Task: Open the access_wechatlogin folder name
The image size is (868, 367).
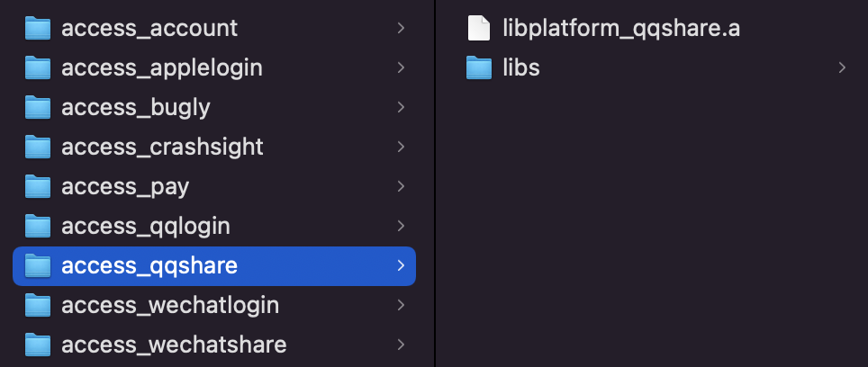Action: 170,305
